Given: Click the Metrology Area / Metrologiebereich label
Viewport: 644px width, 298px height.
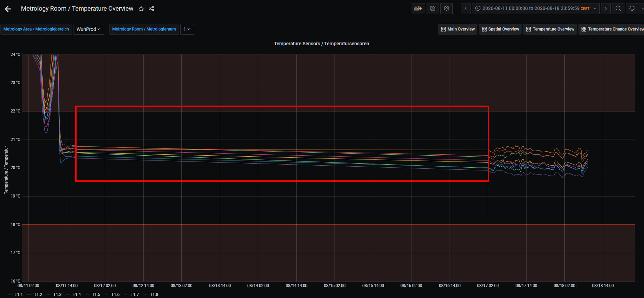Looking at the screenshot, I should pyautogui.click(x=36, y=29).
